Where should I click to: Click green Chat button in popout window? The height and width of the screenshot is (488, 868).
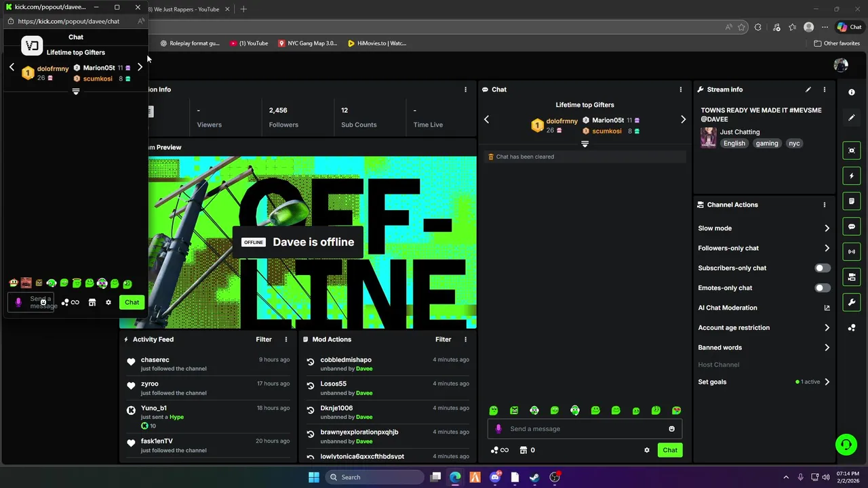[x=132, y=302]
